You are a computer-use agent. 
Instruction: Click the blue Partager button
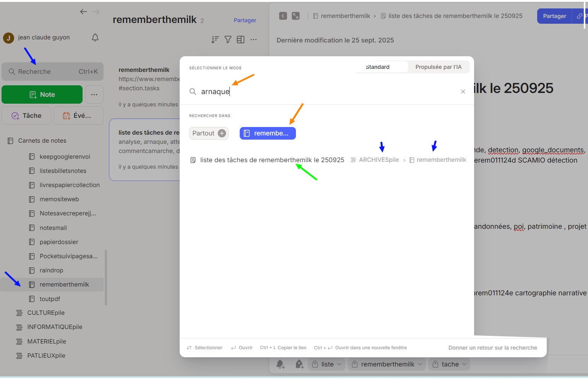tap(554, 16)
